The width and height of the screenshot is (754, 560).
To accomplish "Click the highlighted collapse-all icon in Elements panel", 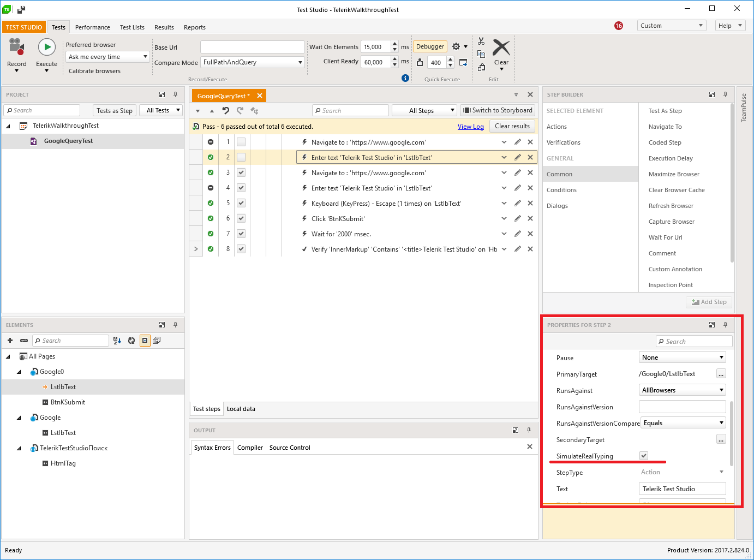I will 145,341.
